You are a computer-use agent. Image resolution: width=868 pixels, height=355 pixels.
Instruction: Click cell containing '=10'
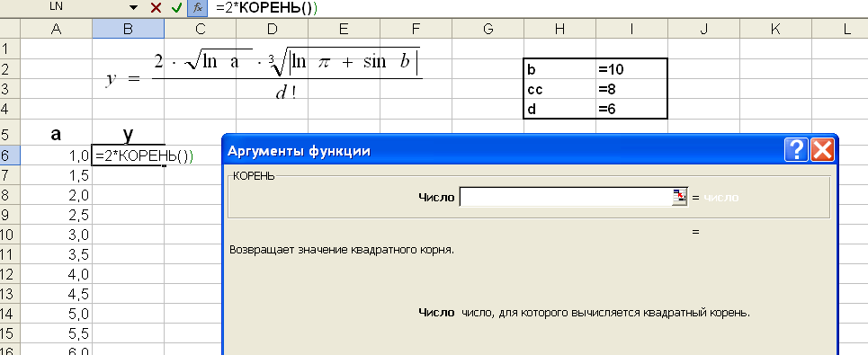point(632,69)
